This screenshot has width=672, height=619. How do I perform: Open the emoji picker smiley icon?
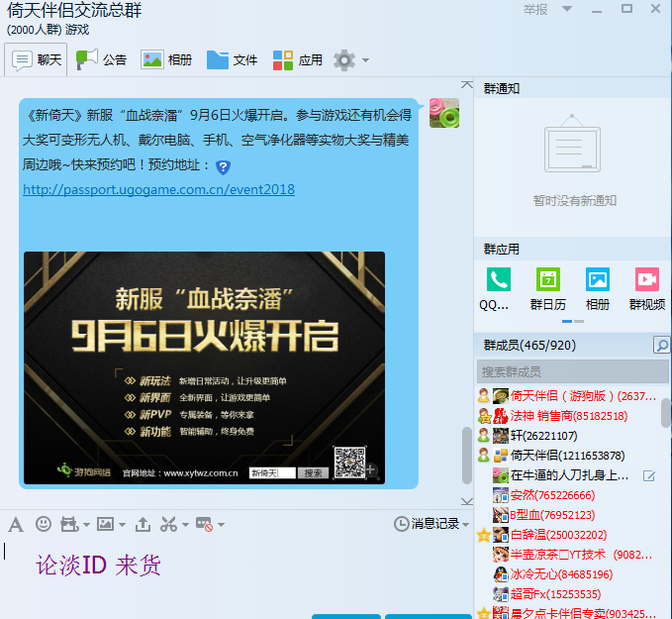pyautogui.click(x=44, y=524)
